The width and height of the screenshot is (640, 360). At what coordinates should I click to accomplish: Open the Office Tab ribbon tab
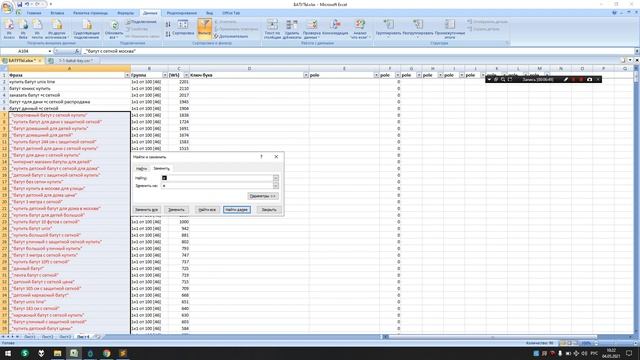tap(231, 13)
